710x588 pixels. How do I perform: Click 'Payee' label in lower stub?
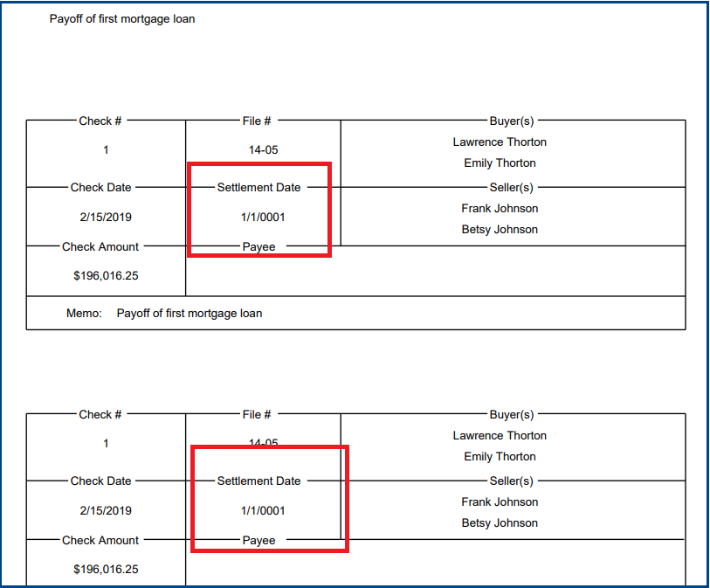click(259, 541)
